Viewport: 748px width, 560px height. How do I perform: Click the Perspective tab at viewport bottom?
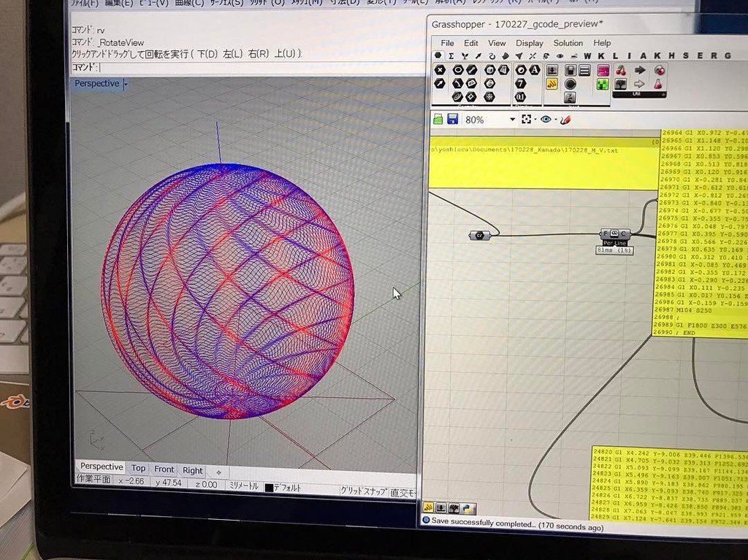101,467
